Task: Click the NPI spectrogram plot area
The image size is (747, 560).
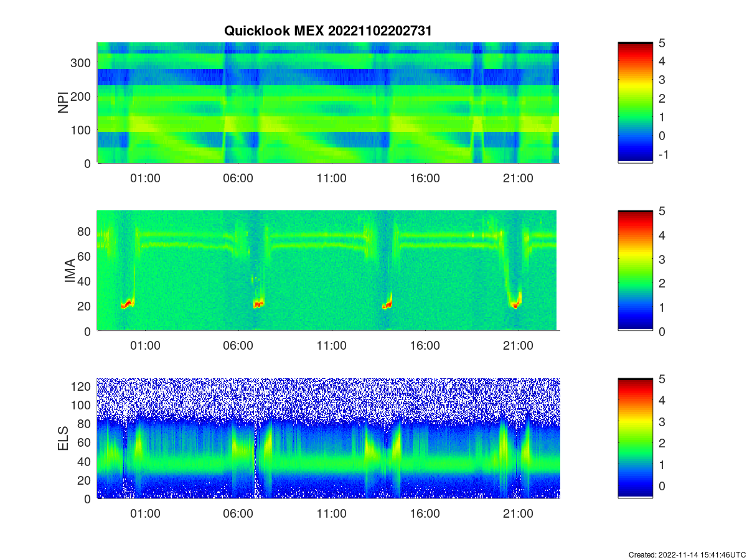Action: pyautogui.click(x=327, y=103)
